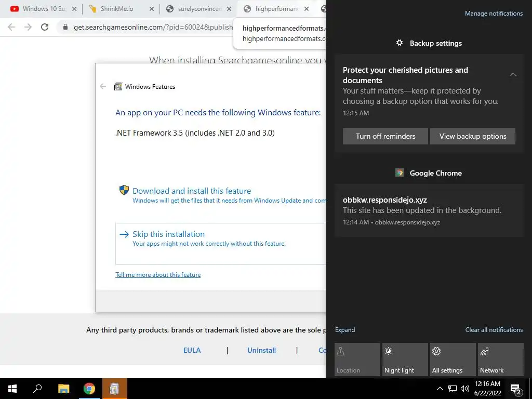
Task: Expand the quick actions panel
Action: pos(345,330)
